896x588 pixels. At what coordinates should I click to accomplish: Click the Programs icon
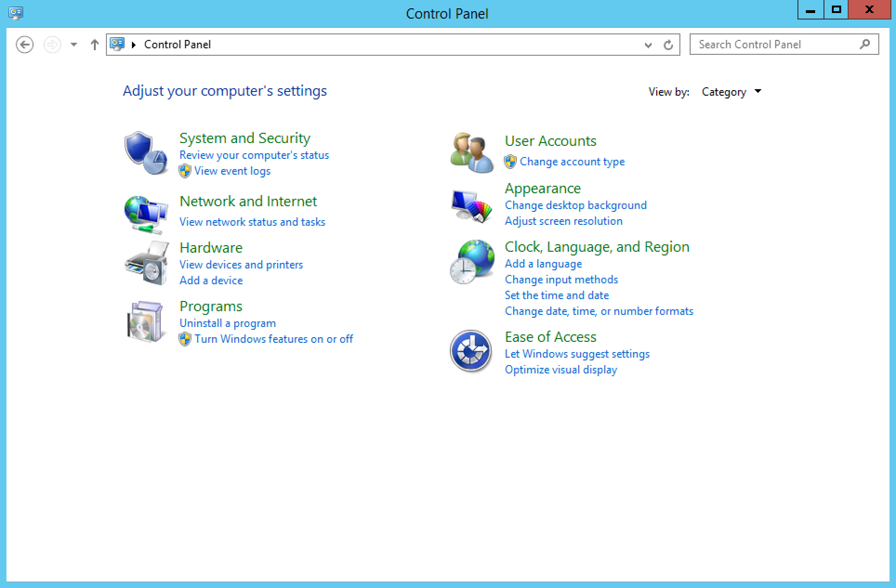(145, 321)
